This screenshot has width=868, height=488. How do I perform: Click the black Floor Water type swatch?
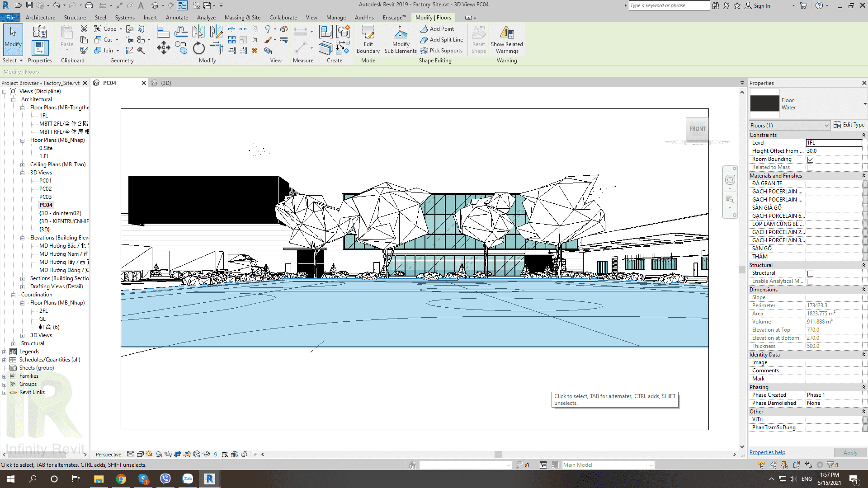pos(764,103)
